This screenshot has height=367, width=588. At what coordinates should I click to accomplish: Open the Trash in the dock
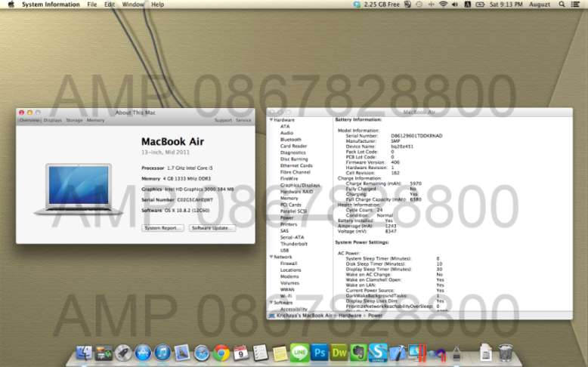[x=506, y=352]
